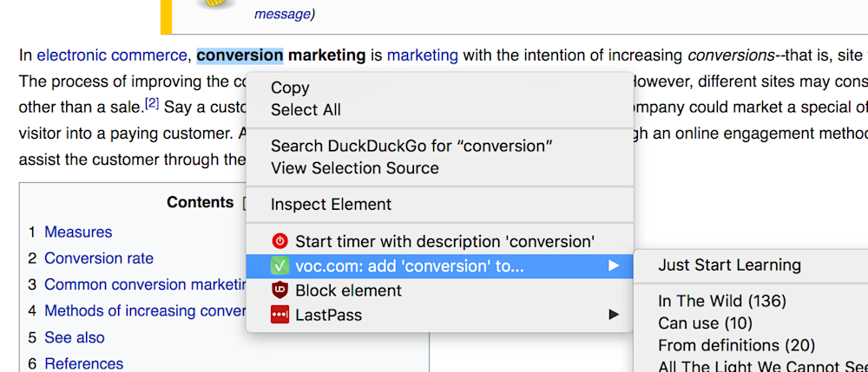The width and height of the screenshot is (868, 372).
Task: Add word to From definitions (20) list
Action: click(736, 346)
